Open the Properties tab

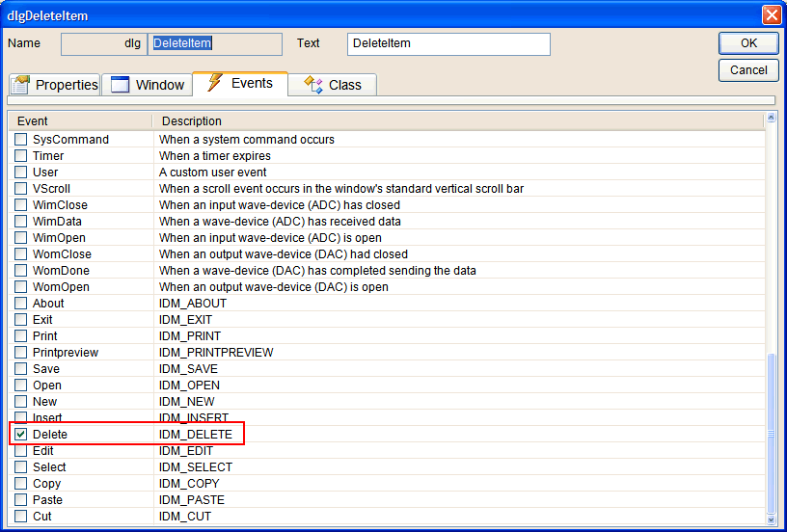[55, 85]
